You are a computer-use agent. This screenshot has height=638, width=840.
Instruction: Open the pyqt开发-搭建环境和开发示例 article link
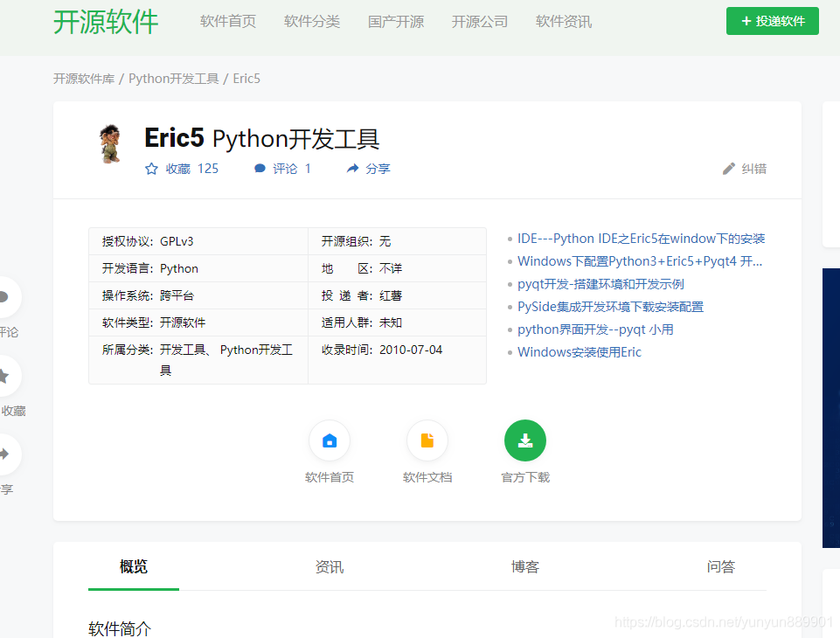[600, 284]
